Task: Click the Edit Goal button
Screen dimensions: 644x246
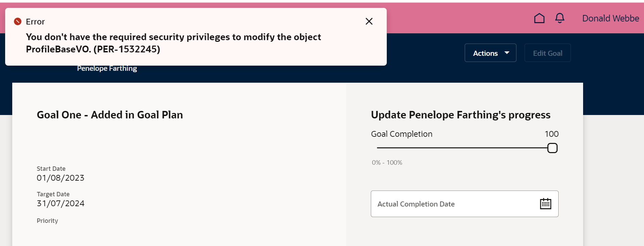Action: pyautogui.click(x=547, y=53)
